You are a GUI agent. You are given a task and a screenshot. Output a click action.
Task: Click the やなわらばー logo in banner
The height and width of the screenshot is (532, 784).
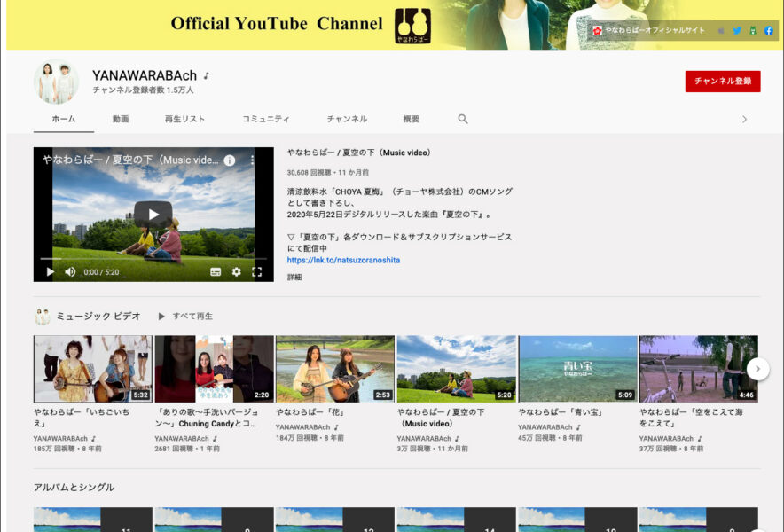coord(412,26)
